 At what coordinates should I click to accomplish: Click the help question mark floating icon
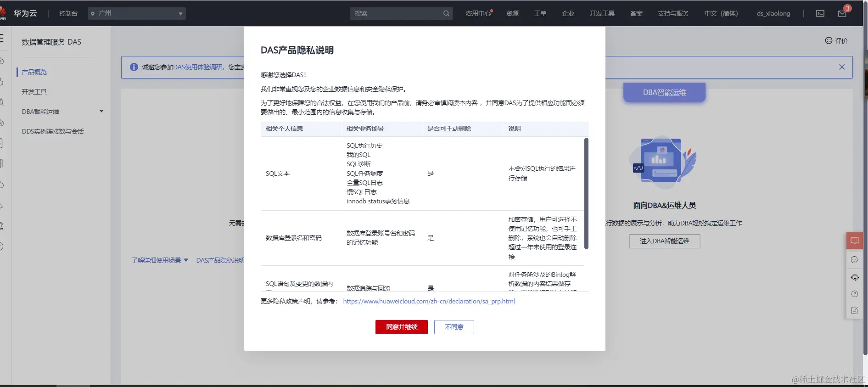[855, 294]
